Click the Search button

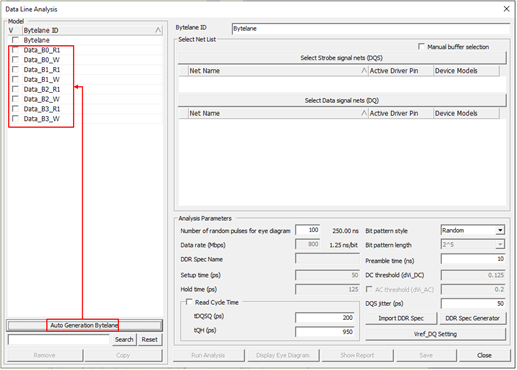click(124, 339)
